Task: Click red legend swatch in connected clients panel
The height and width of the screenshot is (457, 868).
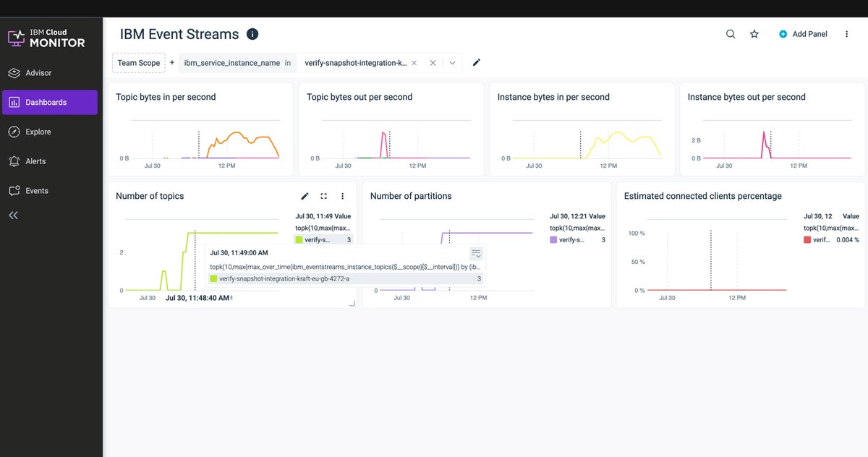Action: point(807,239)
